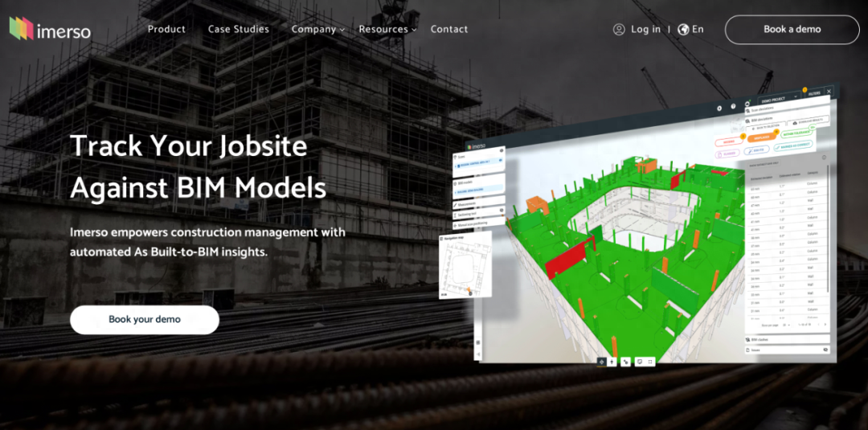This screenshot has width=868, height=430.
Task: Click the Book your demo button
Action: pos(145,319)
